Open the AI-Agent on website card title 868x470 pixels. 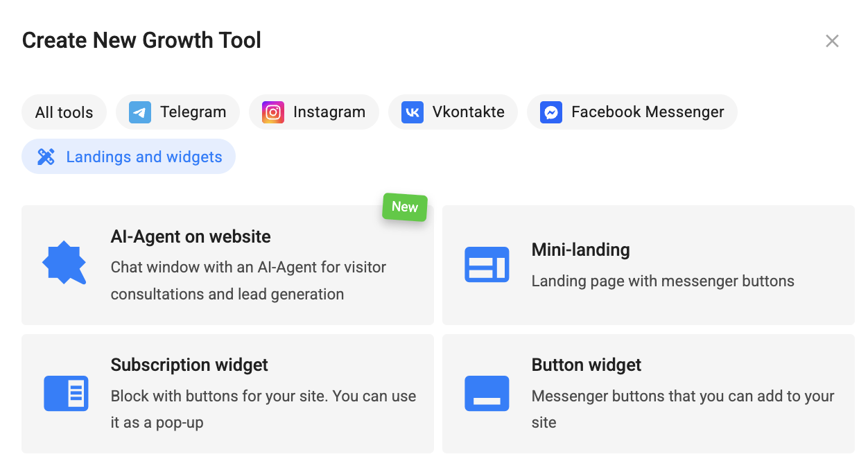point(191,236)
